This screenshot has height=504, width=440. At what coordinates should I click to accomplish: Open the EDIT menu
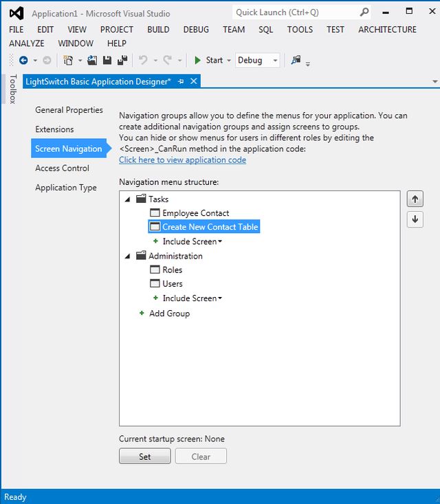[x=45, y=30]
